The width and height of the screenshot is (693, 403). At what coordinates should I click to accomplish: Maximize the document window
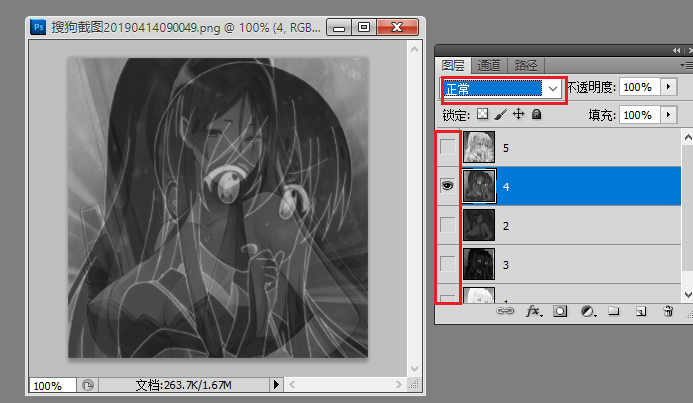(364, 27)
